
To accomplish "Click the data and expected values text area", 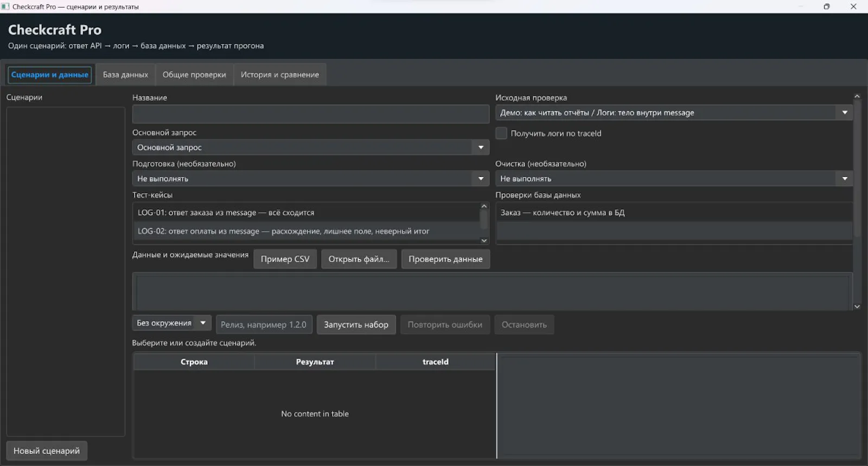I will click(x=493, y=292).
